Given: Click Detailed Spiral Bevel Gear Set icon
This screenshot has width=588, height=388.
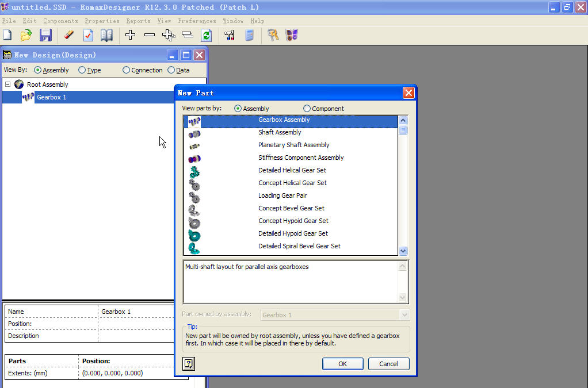Looking at the screenshot, I should coord(194,248).
